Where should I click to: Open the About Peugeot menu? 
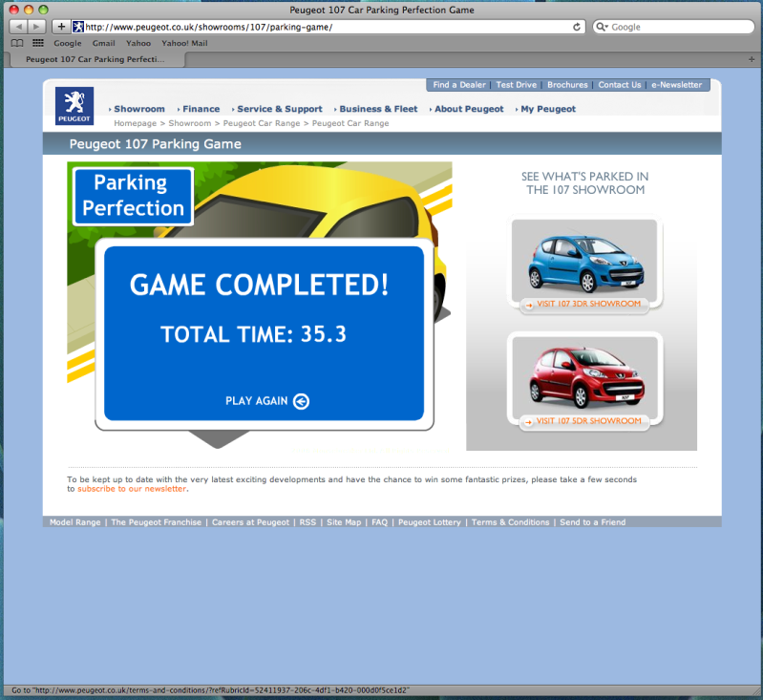point(469,109)
